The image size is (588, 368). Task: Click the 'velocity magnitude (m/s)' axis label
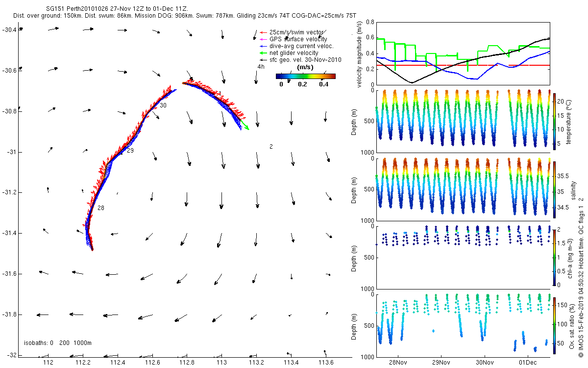[360, 55]
